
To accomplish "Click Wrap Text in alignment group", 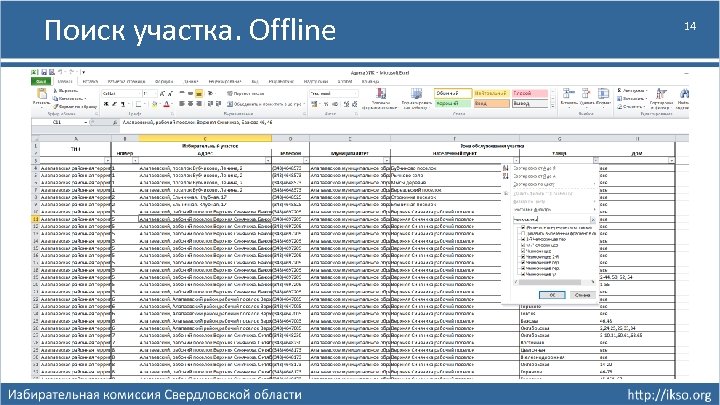I will pos(246,94).
